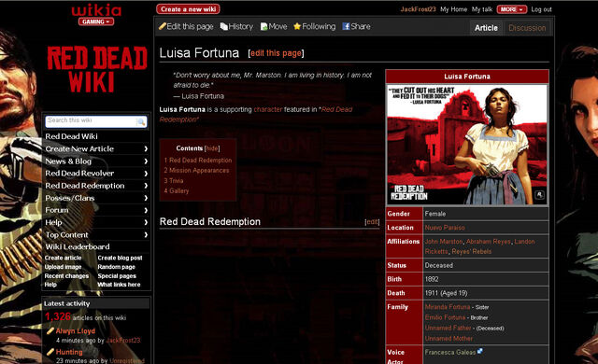Open the Nuevo Paraiso location link
This screenshot has height=364, width=598.
tap(445, 228)
